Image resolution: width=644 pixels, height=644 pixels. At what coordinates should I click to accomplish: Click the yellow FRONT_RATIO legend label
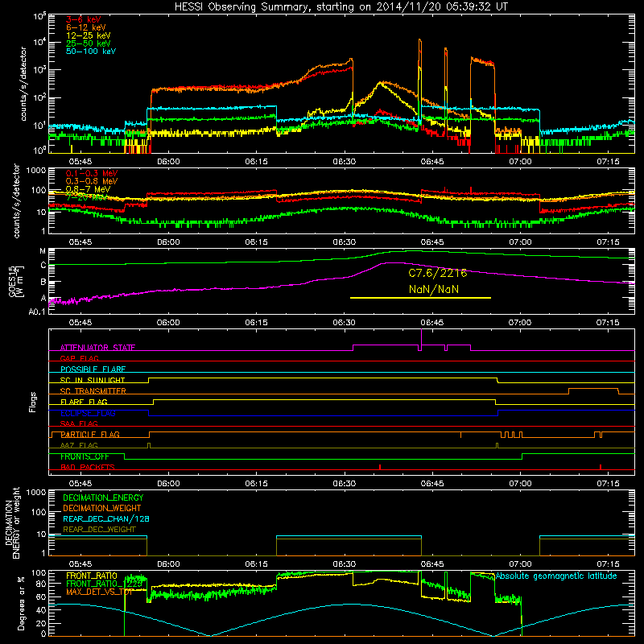pyautogui.click(x=91, y=576)
